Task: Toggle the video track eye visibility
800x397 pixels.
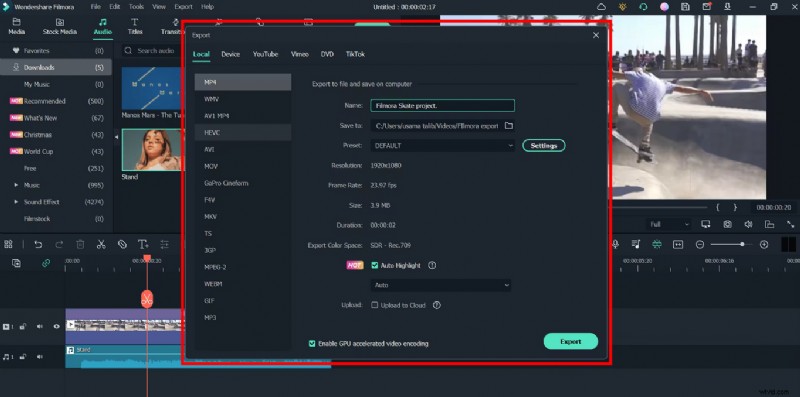Action: 57,327
